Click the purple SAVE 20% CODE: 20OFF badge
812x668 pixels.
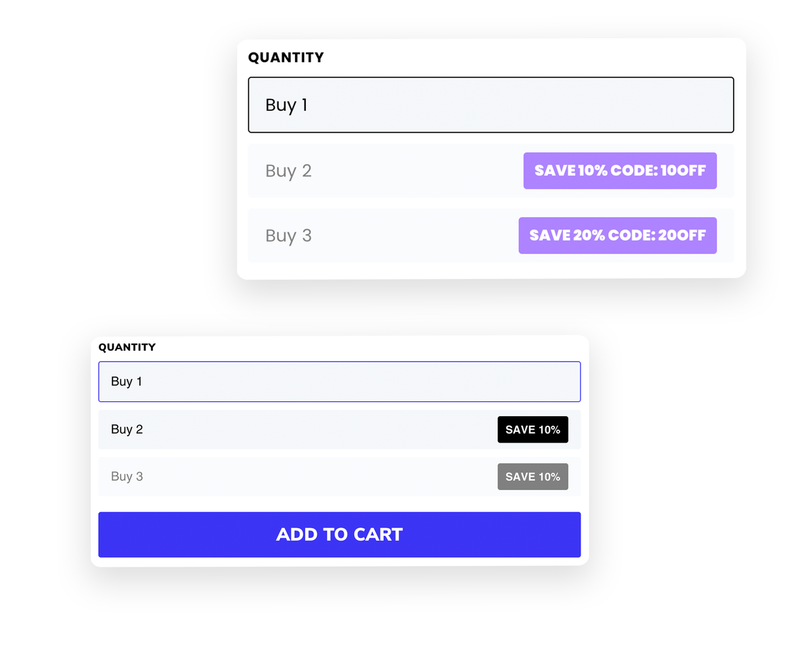click(617, 236)
